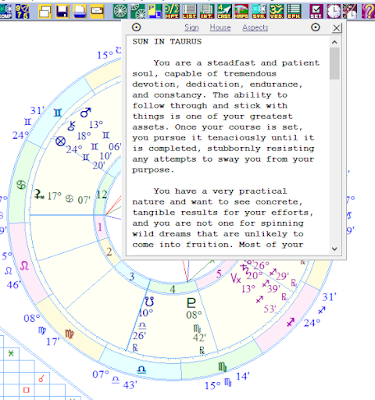Click the Virgo sign glyph on outer ring
375x400 pixels.
coord(69,334)
